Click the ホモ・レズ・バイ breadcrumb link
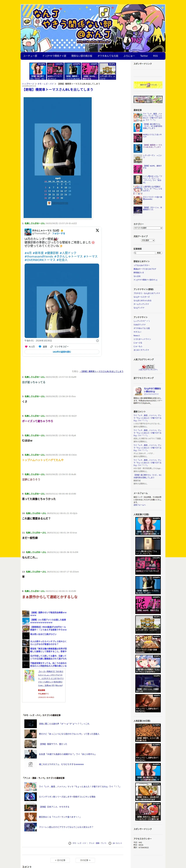186x868 pixels. click(x=46, y=84)
